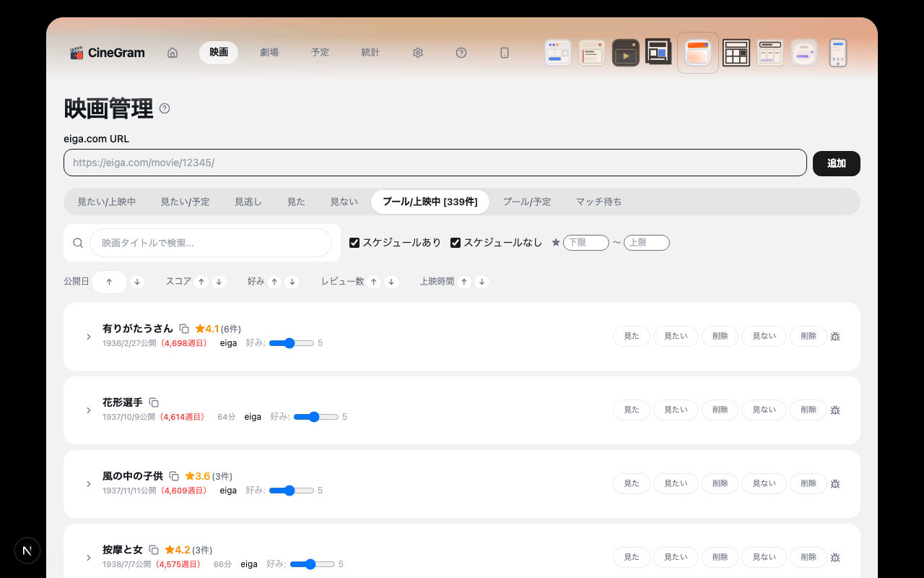Select the video player layout theme thumbnail
Viewport: 924px width, 578px height.
tap(626, 53)
